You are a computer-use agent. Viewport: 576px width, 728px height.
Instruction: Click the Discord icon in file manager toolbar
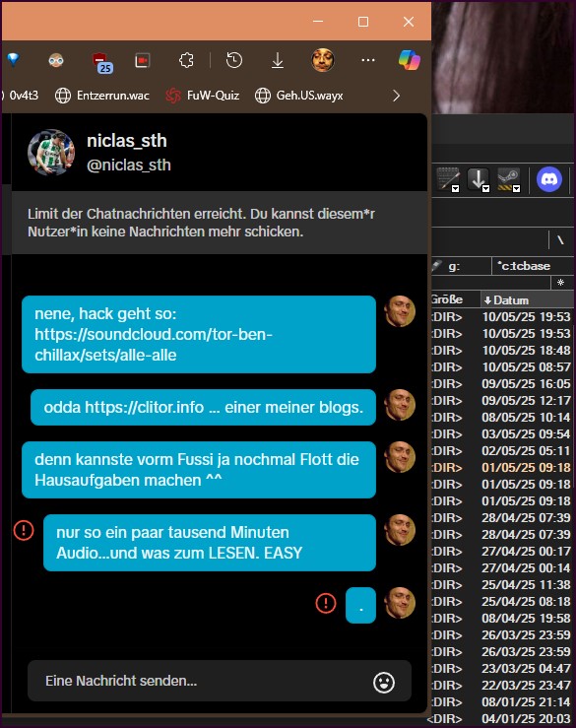[x=549, y=179]
